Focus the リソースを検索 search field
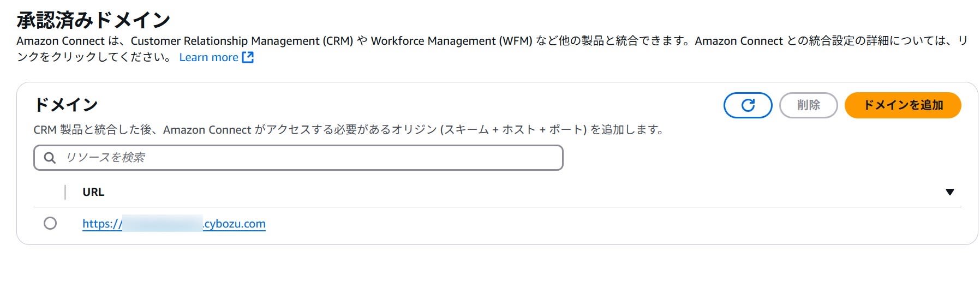980x287 pixels. tap(298, 158)
